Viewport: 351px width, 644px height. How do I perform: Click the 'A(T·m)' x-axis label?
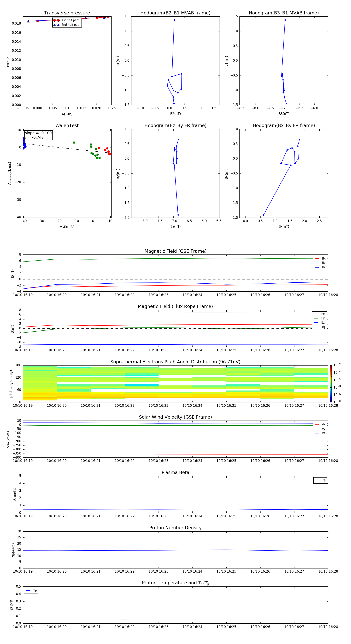coord(67,114)
